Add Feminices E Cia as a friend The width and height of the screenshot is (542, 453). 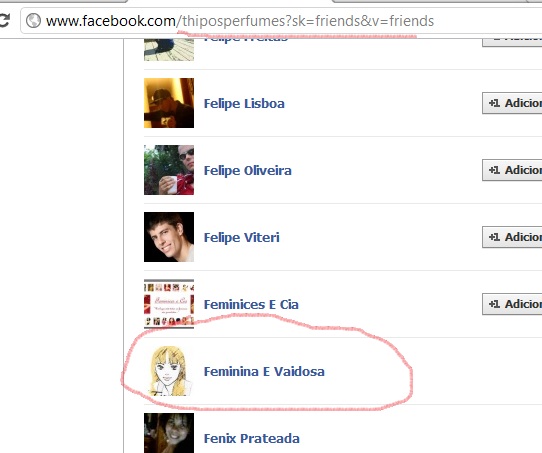(x=512, y=304)
